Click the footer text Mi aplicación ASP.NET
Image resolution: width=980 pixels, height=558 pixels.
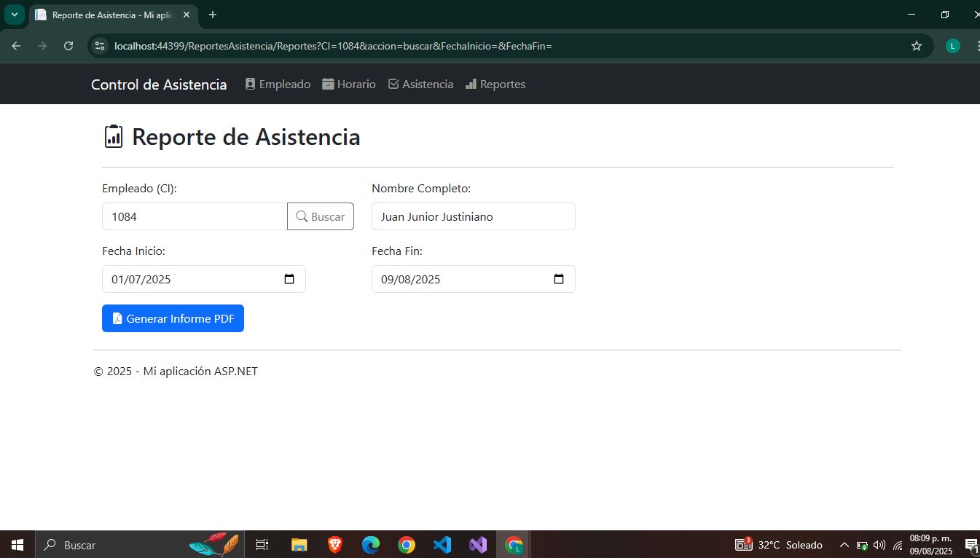[200, 372]
